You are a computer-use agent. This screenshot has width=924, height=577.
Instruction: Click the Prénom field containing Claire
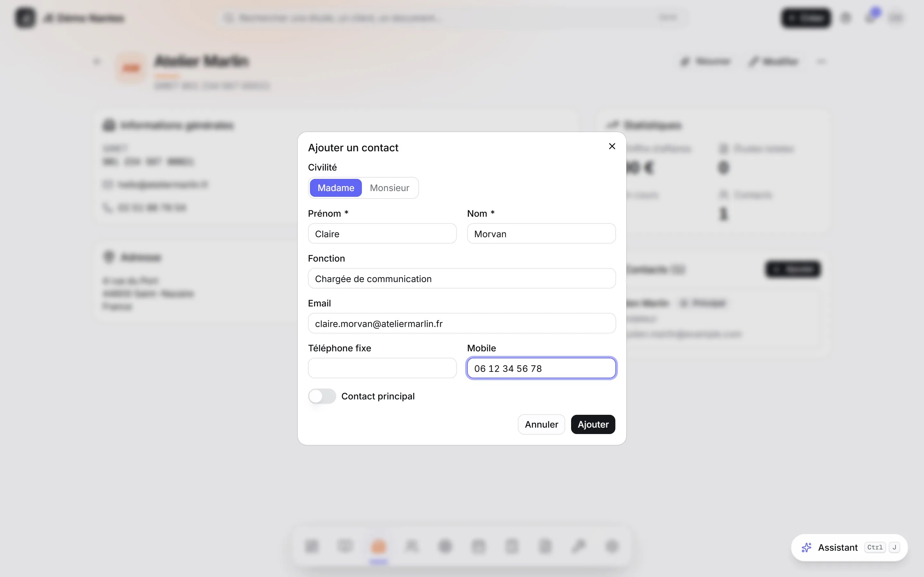[382, 234]
